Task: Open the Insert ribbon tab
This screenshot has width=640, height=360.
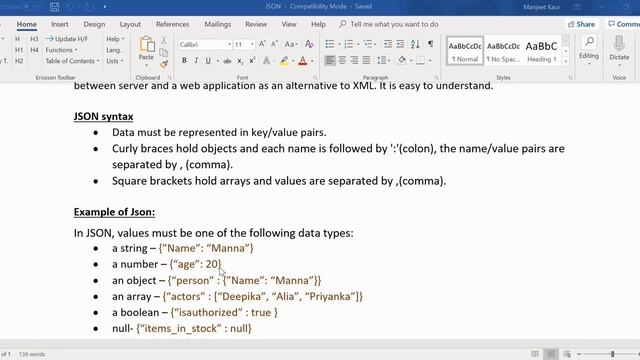Action: pyautogui.click(x=60, y=24)
